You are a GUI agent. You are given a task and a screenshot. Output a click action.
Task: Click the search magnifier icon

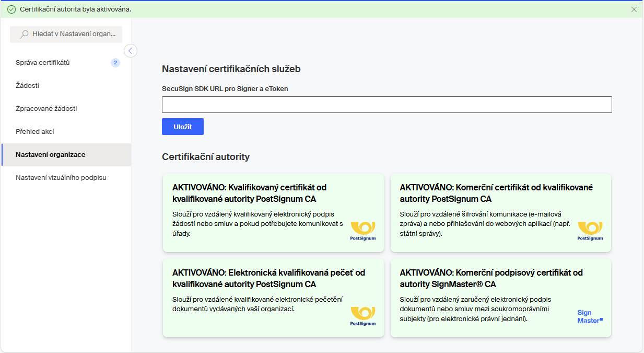click(x=24, y=34)
